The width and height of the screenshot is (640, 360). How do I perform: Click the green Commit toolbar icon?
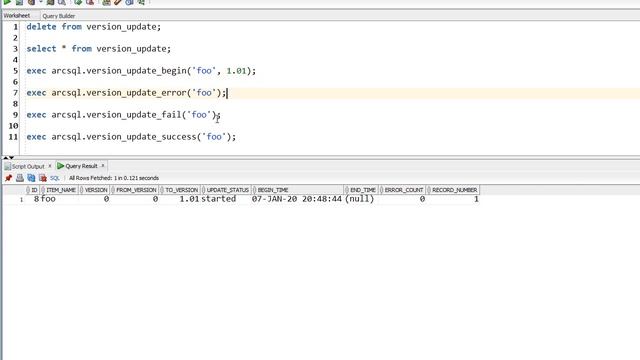coord(78,2)
